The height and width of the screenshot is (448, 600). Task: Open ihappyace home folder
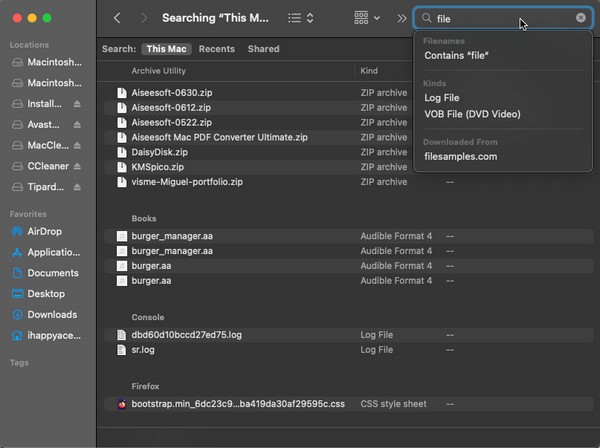coord(48,336)
